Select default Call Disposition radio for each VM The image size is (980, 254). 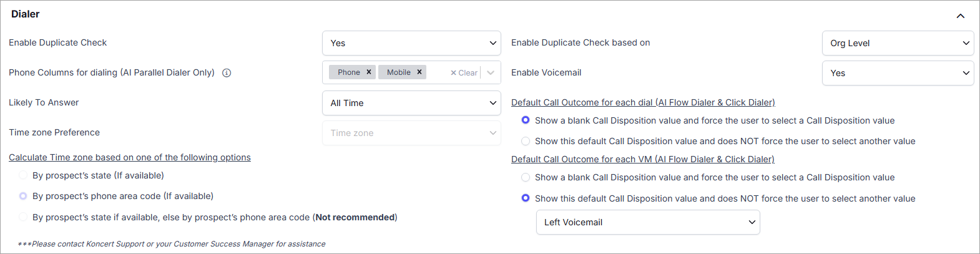526,198
